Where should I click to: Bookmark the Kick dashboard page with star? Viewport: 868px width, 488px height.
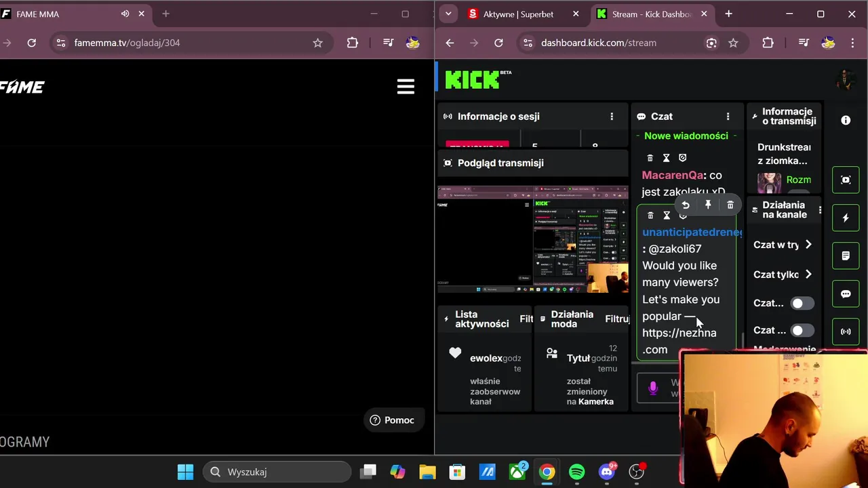pos(733,43)
